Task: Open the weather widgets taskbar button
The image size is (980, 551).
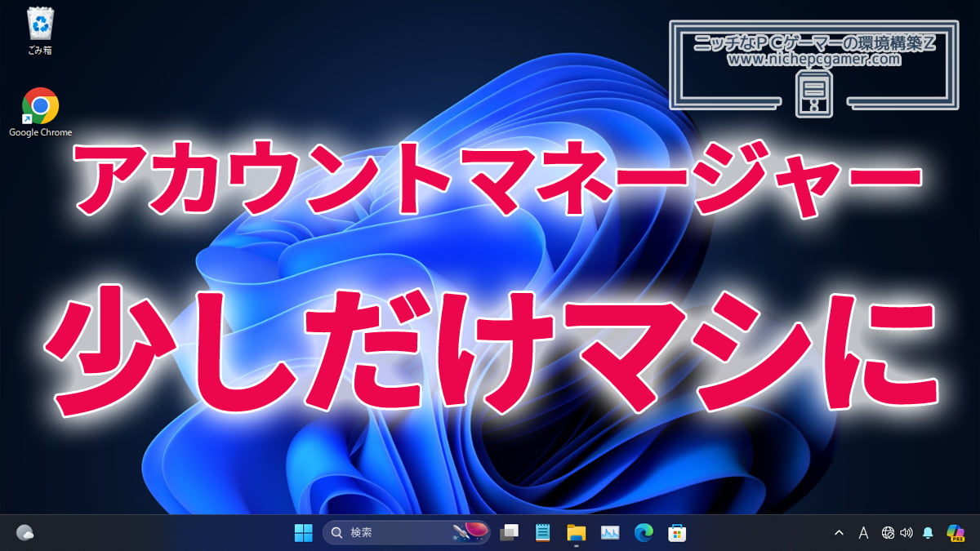Action: [24, 533]
